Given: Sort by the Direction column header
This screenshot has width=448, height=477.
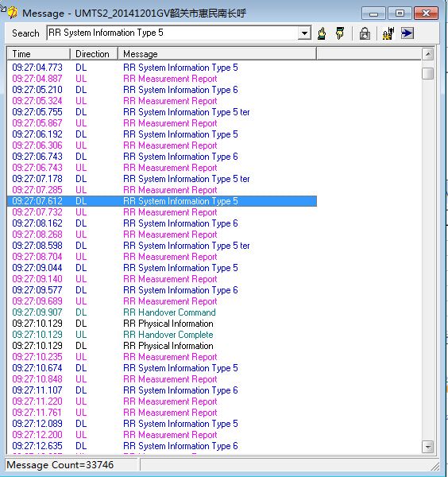Looking at the screenshot, I should 94,54.
